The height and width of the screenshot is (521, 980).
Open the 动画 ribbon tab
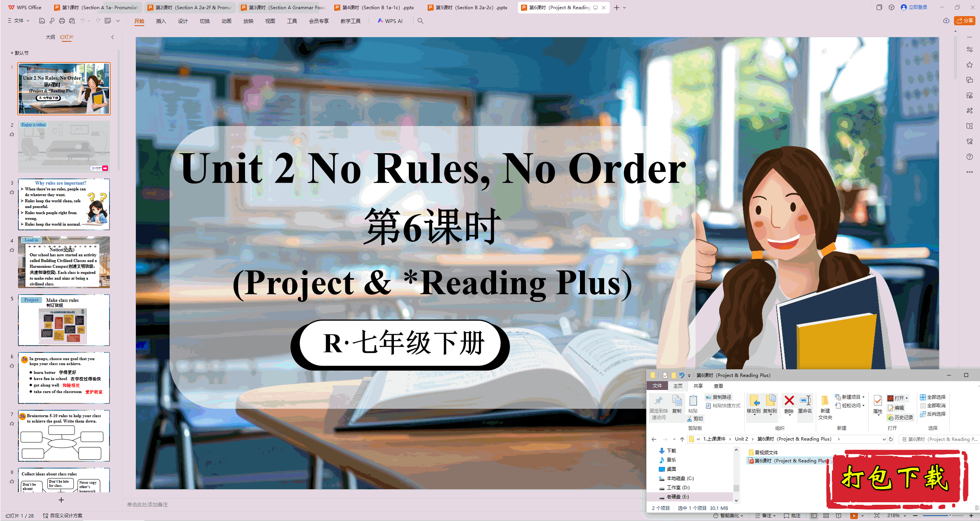[x=227, y=21]
